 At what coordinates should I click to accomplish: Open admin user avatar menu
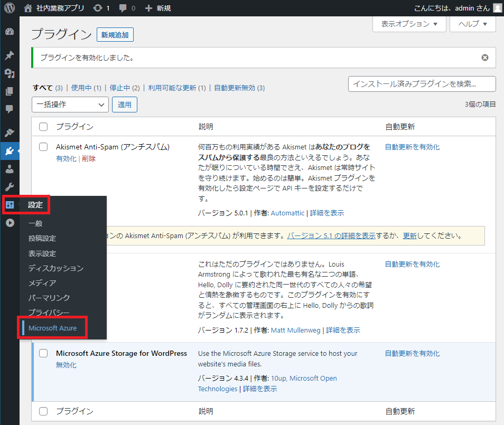[498, 8]
